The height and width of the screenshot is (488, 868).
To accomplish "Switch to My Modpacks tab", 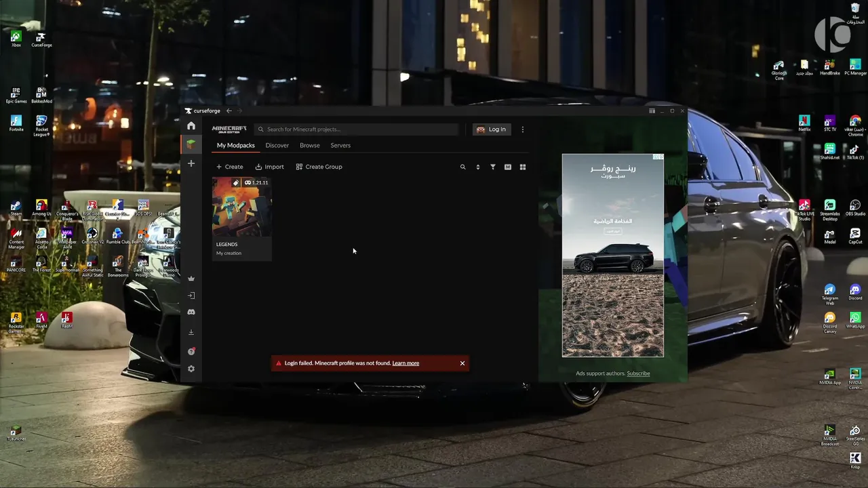I will coord(236,145).
